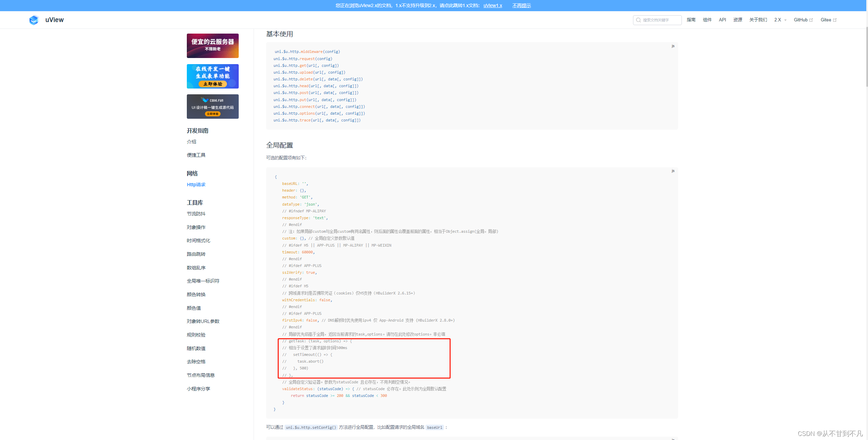Follow the uView1.x docs link
Image resolution: width=868 pixels, height=440 pixels.
[x=493, y=5]
